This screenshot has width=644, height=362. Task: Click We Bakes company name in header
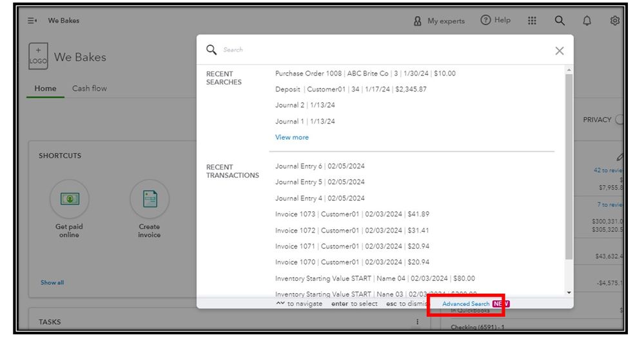click(64, 21)
